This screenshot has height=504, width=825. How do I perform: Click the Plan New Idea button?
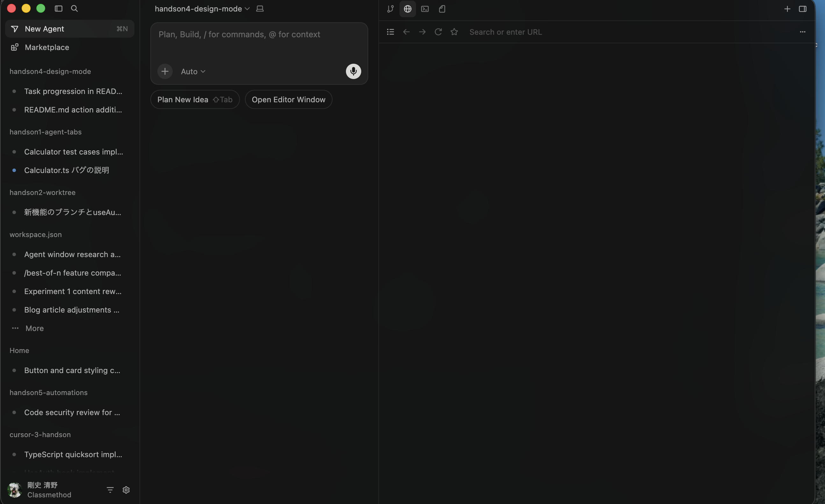[x=195, y=99]
